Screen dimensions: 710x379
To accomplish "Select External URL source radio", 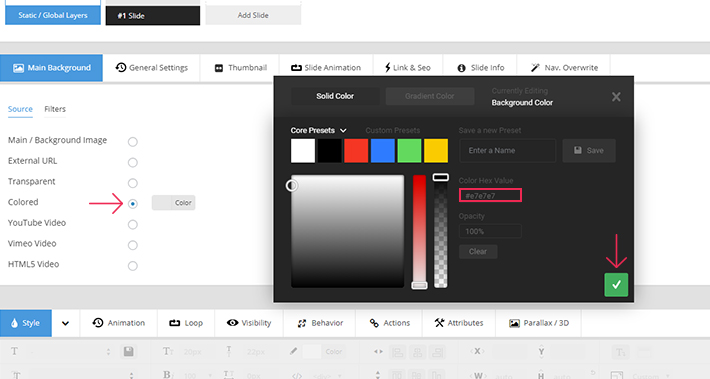I will pyautogui.click(x=133, y=162).
